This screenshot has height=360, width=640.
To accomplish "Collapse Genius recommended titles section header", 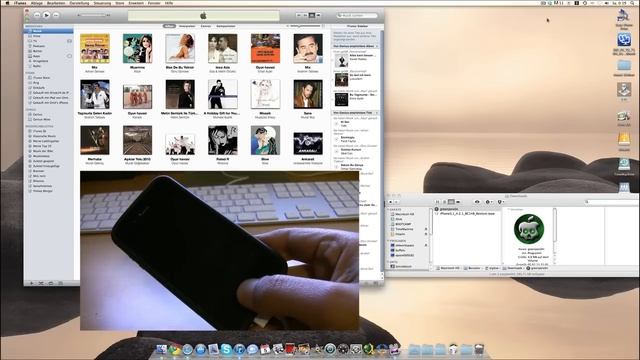I will pos(355,113).
